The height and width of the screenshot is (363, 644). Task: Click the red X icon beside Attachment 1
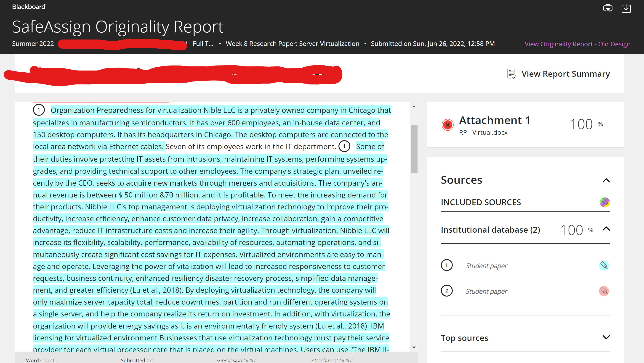447,125
